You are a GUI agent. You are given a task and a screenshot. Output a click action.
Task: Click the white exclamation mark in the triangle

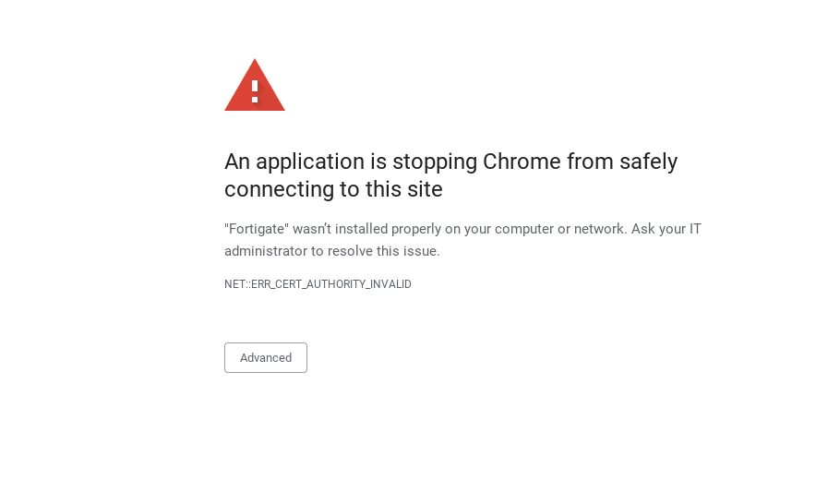pos(255,91)
